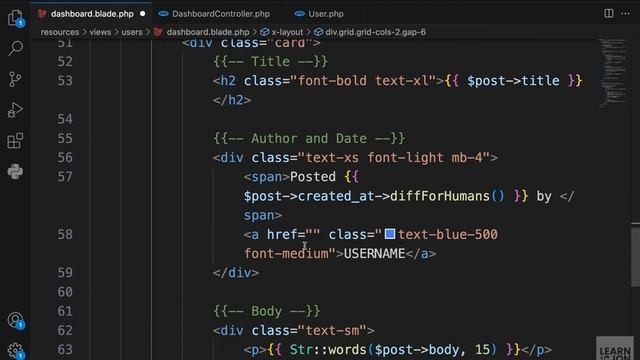Click the empty href attribute on line 58
This screenshot has height=360, width=640.
[293, 235]
